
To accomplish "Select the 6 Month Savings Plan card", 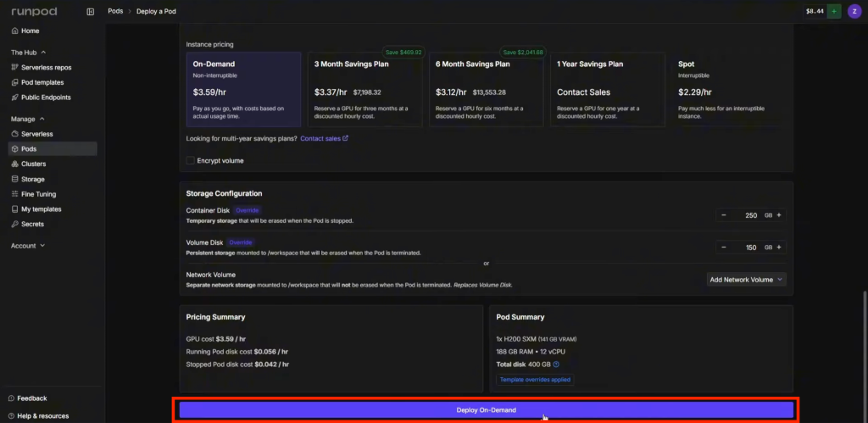I will [486, 90].
